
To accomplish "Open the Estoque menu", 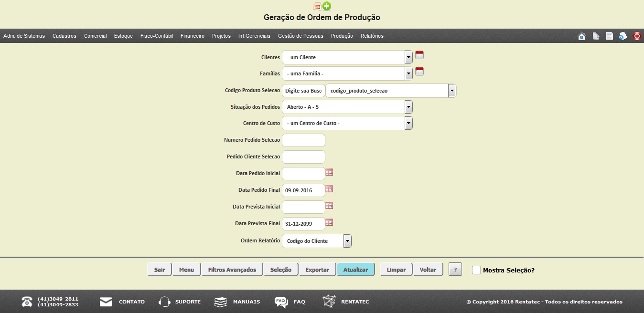I will click(x=123, y=36).
